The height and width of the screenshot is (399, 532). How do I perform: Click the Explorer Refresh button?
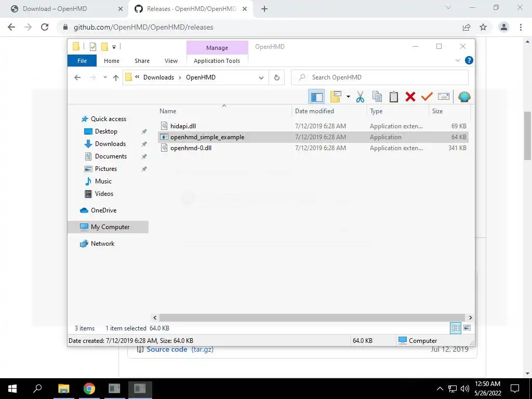click(277, 78)
